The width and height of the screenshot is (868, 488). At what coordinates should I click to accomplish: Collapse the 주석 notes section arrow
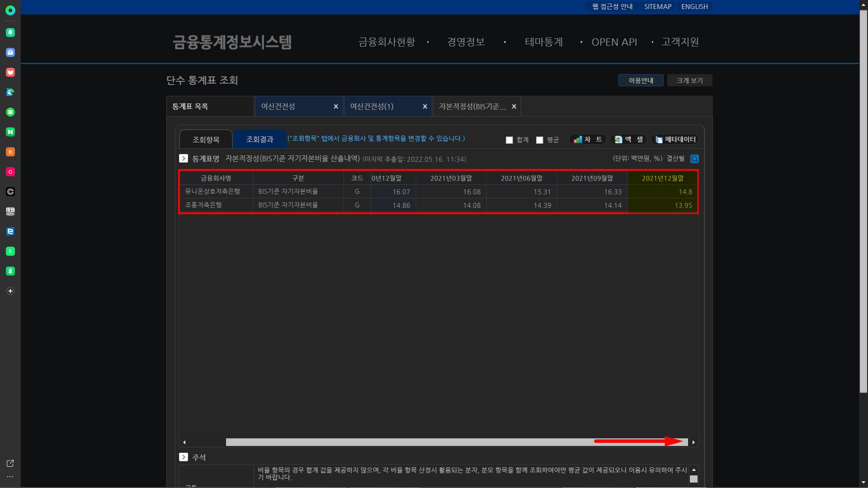click(184, 457)
